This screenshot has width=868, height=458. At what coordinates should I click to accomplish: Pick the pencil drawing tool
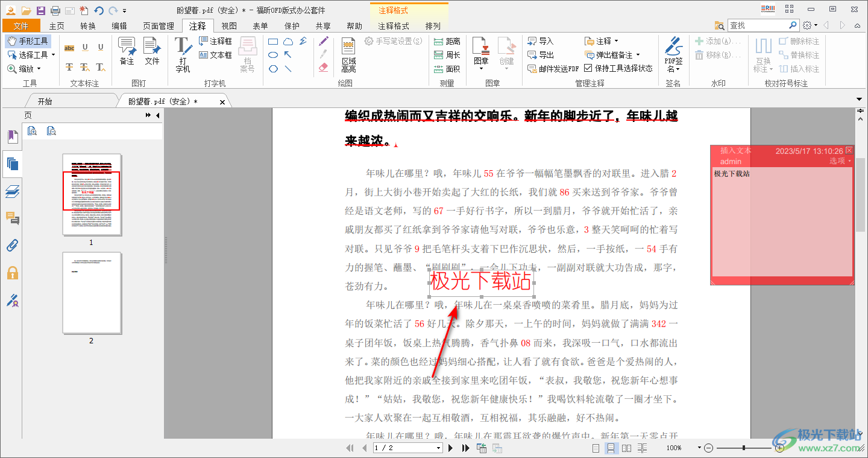coord(324,42)
